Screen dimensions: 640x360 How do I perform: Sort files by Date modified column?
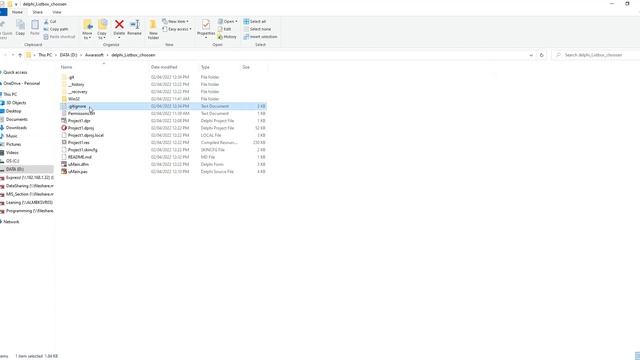point(164,67)
